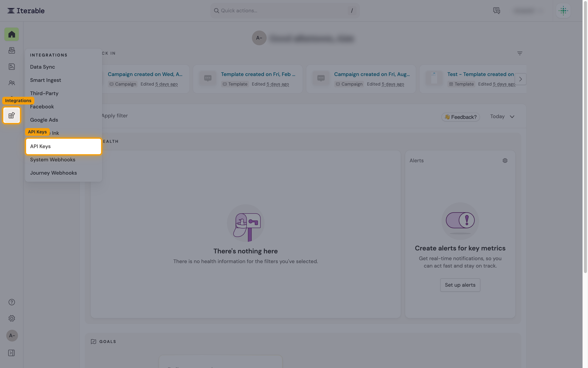Select Smart Ingest menu item
The height and width of the screenshot is (368, 588).
tap(63, 80)
